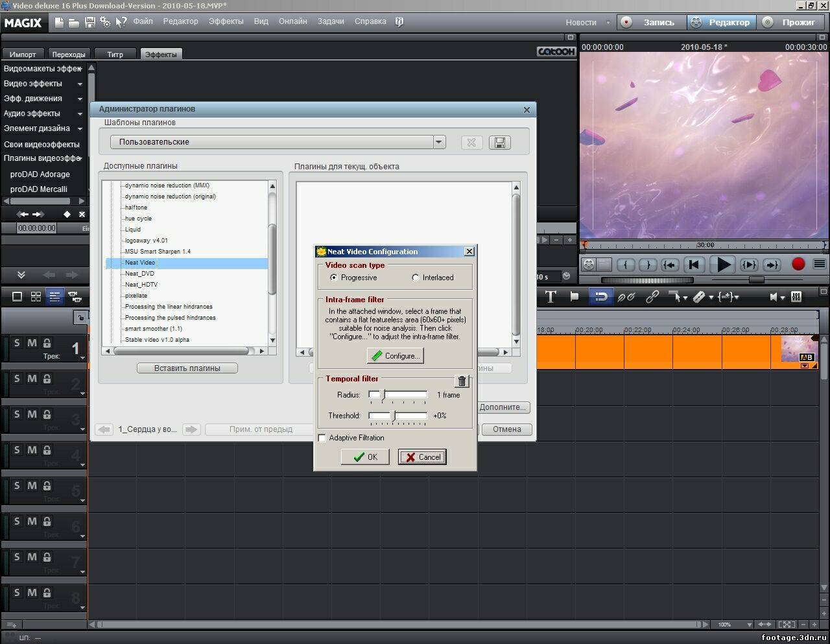Viewport: 830px width, 644px height.
Task: Jump to the range start
Action: [670, 265]
